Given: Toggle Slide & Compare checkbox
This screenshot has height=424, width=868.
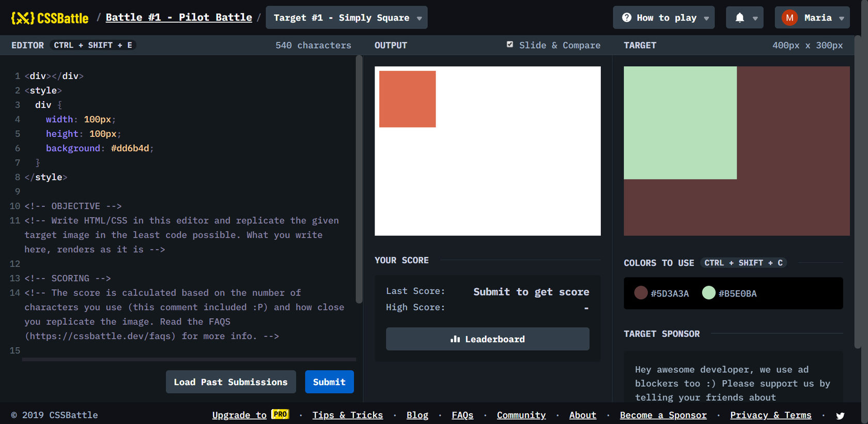Looking at the screenshot, I should [x=510, y=44].
